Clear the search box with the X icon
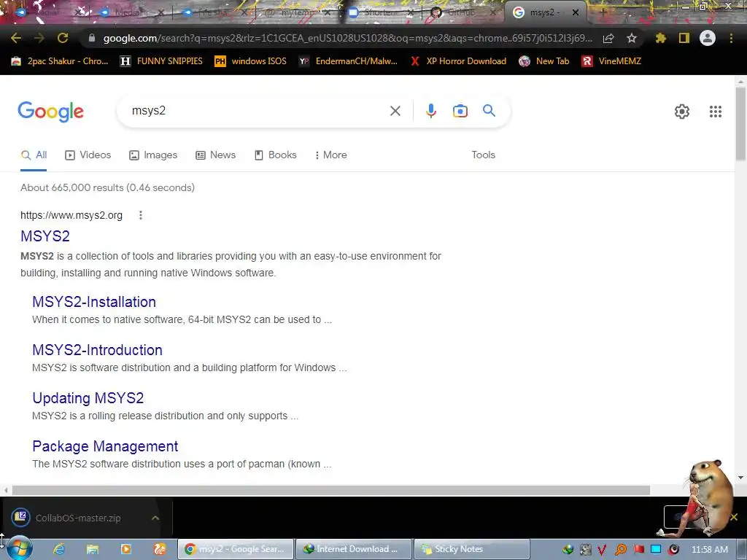 395,111
